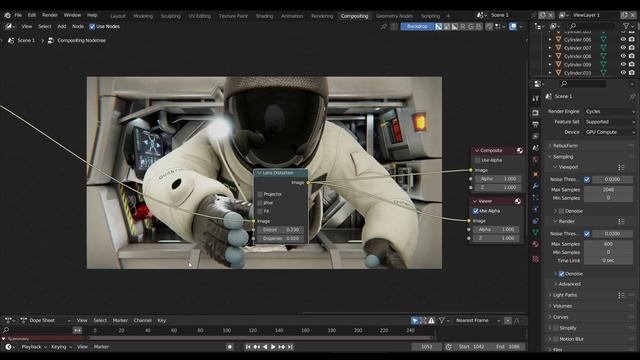Open the Output properties tab icon
Screen dimensions: 640x360
[x=536, y=124]
